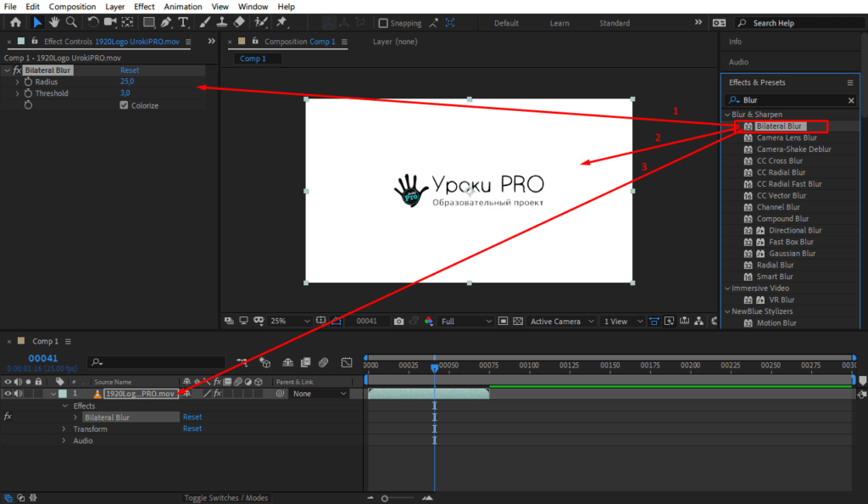Screen dimensions: 868x504
Task: Open the Full resolution dropdown
Action: point(465,322)
